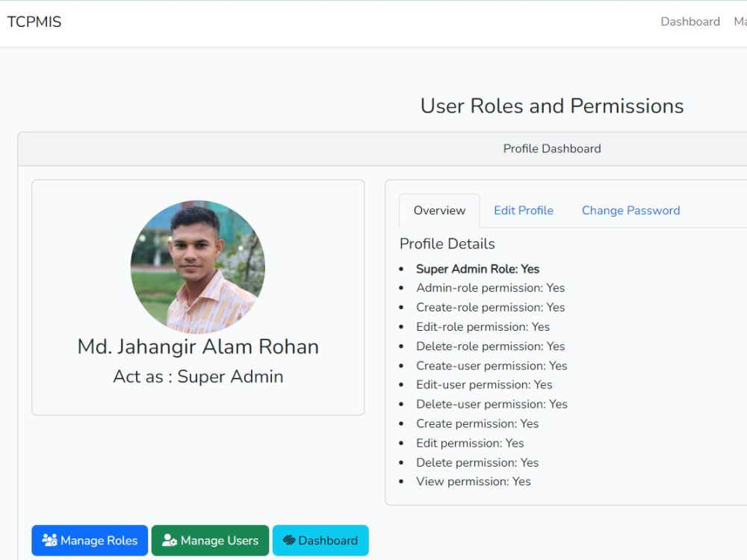The width and height of the screenshot is (747, 560).
Task: Open the Manage Roles button
Action: point(90,541)
